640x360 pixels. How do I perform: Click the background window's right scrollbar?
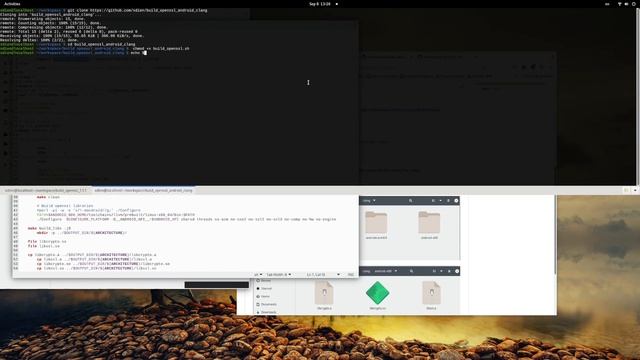[555, 235]
